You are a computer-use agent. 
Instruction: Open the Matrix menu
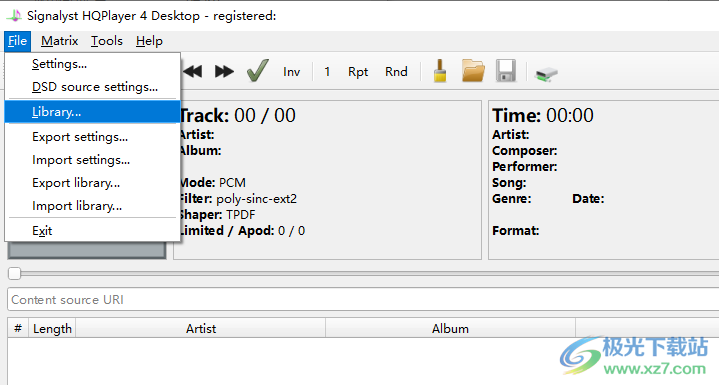point(59,41)
